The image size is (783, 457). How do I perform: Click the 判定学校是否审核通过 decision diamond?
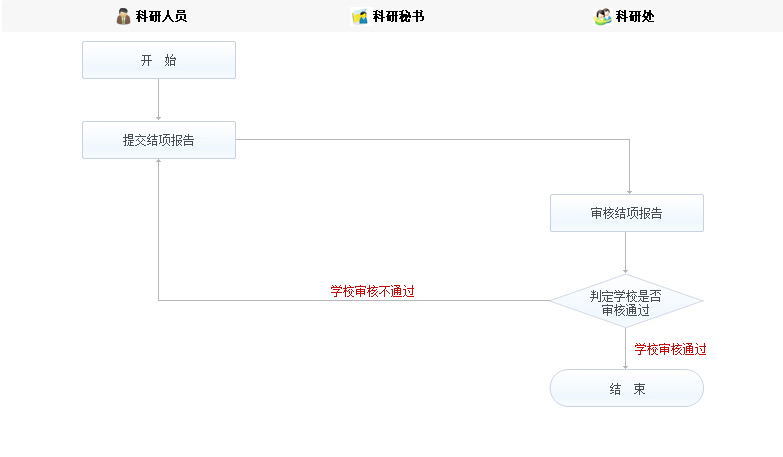[x=626, y=301]
